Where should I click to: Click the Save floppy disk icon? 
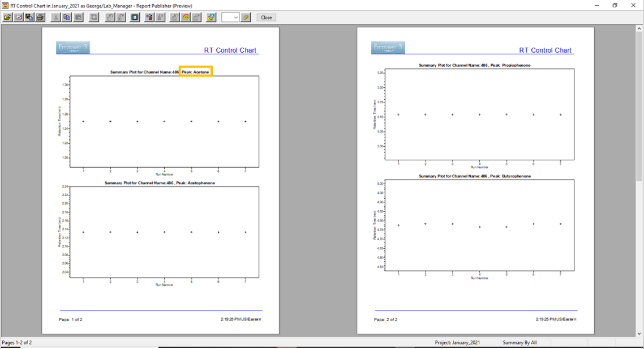tap(29, 17)
